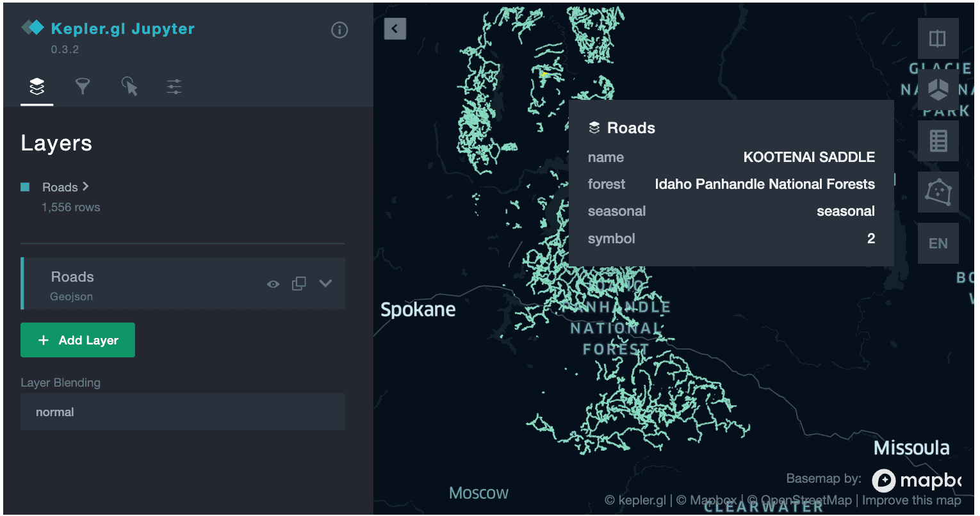Viewport: 980px width, 516px height.
Task: Click the seasonal value in tooltip
Action: click(x=845, y=211)
